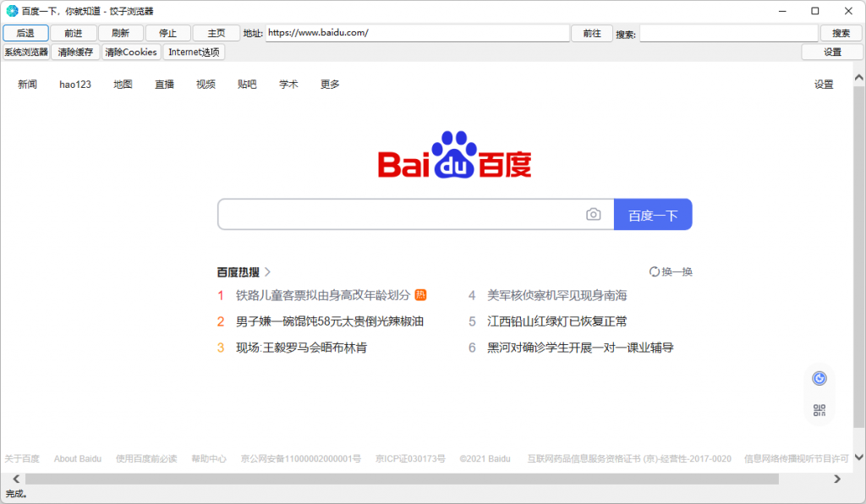Click the browser app icon in title bar
This screenshot has width=866, height=504.
coord(12,11)
